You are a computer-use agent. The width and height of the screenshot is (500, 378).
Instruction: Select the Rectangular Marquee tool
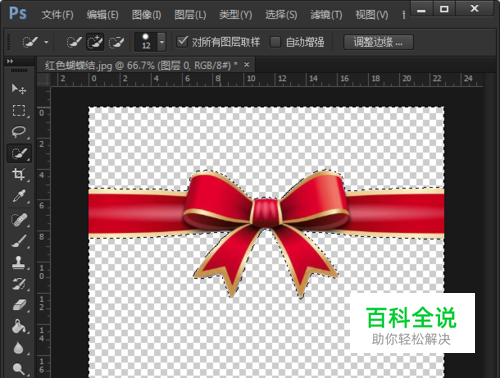(x=19, y=110)
